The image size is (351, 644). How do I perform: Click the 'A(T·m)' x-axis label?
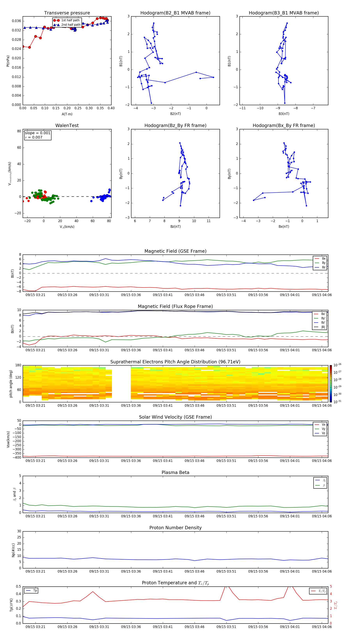pos(67,114)
